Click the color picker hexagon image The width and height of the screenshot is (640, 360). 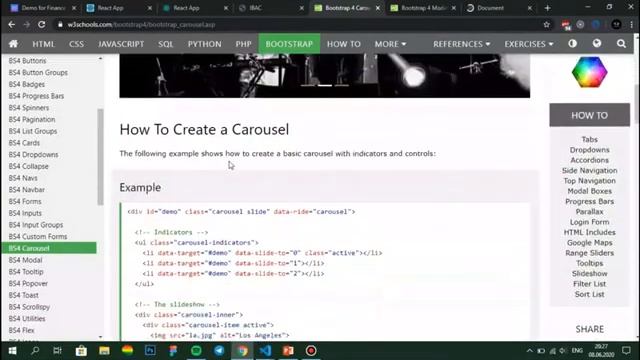point(589,72)
